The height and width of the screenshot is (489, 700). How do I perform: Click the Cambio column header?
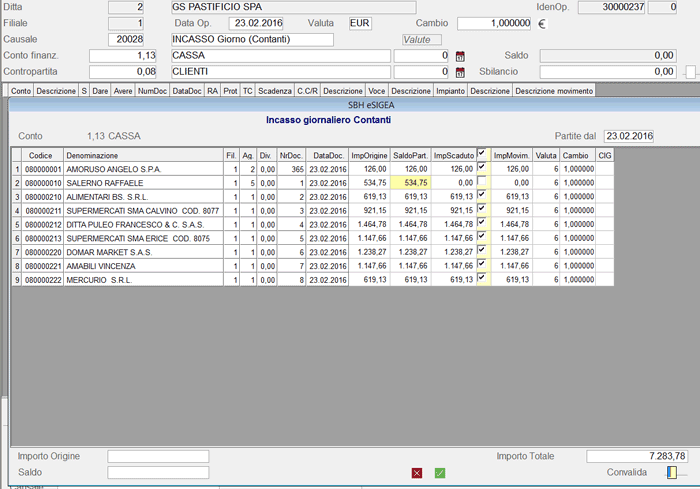(578, 155)
